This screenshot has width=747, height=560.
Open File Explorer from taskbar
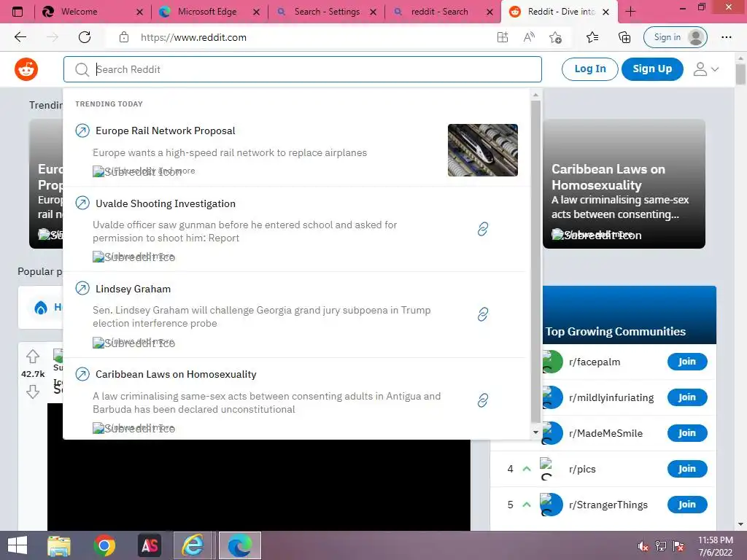(59, 545)
